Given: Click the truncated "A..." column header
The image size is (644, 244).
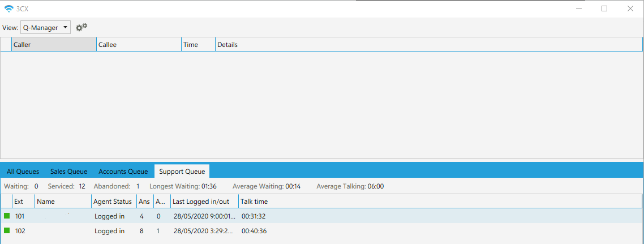Looking at the screenshot, I should (x=161, y=202).
